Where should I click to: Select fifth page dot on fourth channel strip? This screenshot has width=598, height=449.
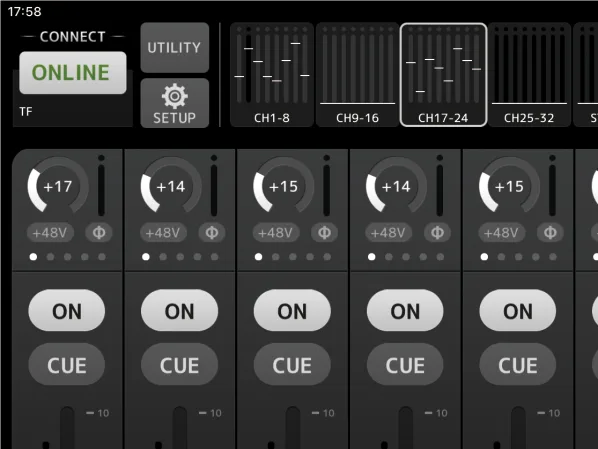pyautogui.click(x=440, y=257)
